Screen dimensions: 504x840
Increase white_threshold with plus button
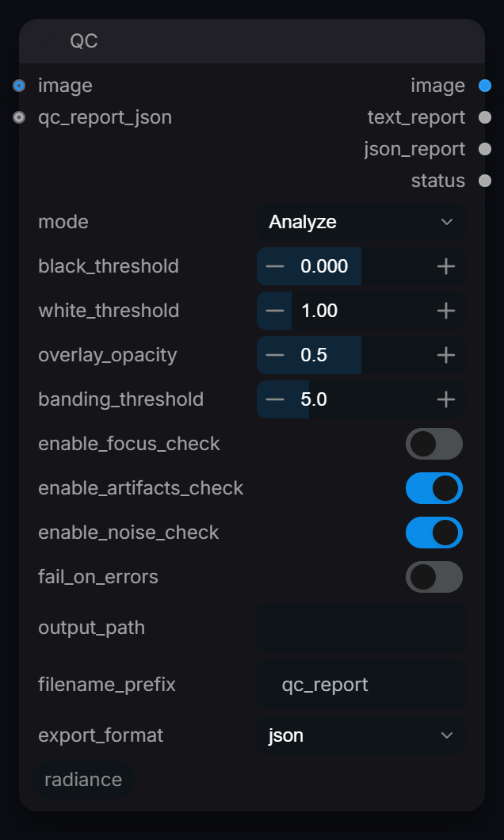click(446, 311)
